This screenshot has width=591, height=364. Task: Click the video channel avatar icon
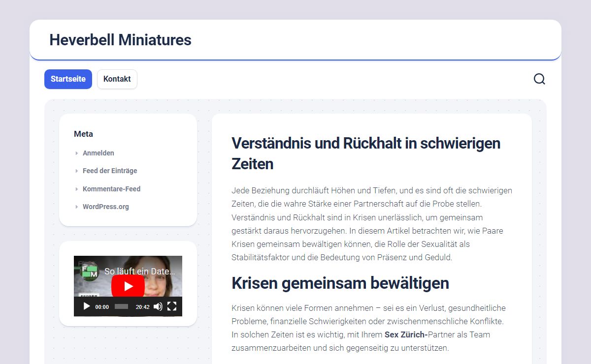click(x=89, y=271)
